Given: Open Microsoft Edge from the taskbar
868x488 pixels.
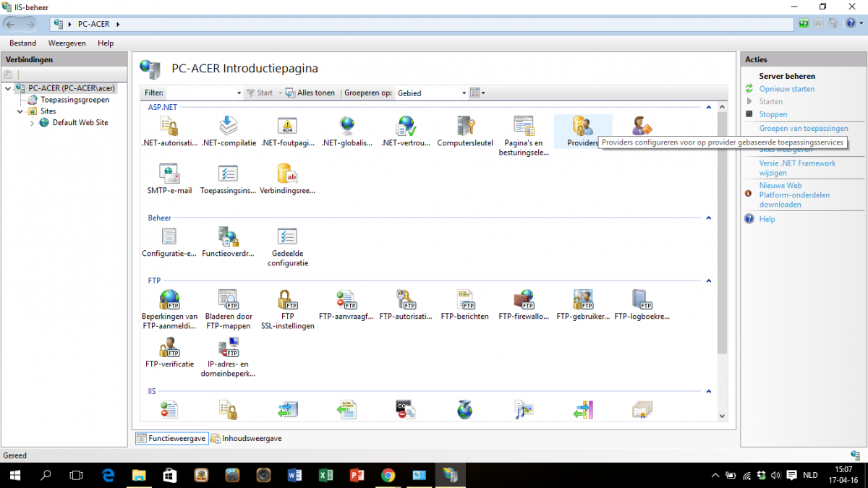Looking at the screenshot, I should coord(109,475).
